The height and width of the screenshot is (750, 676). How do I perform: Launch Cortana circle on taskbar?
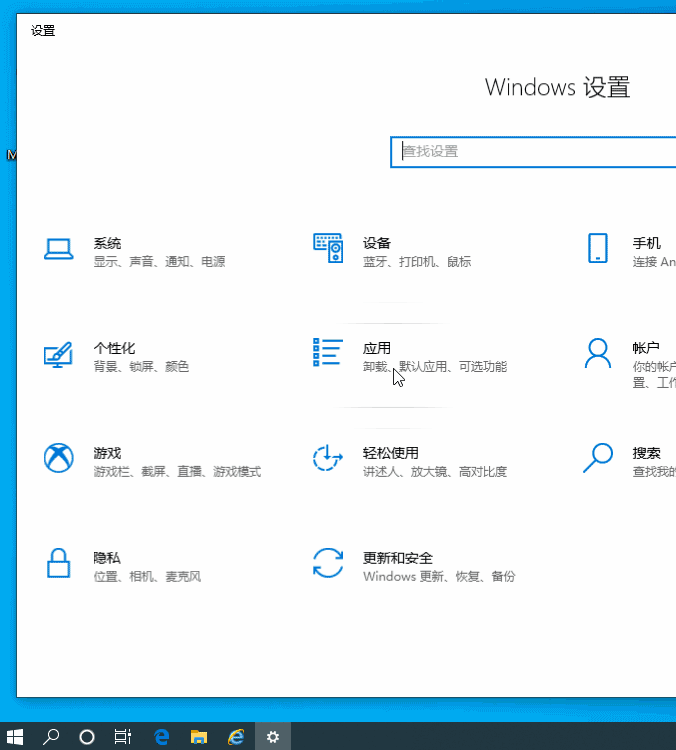coord(87,737)
